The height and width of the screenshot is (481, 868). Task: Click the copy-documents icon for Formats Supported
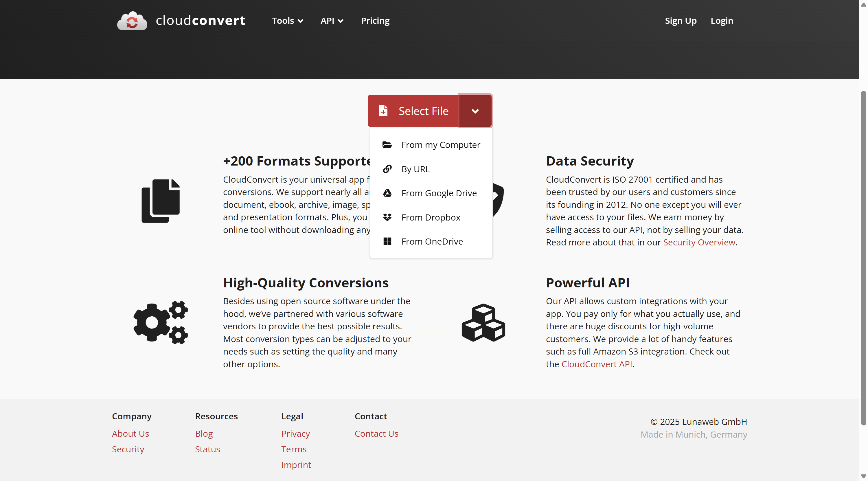pyautogui.click(x=160, y=201)
